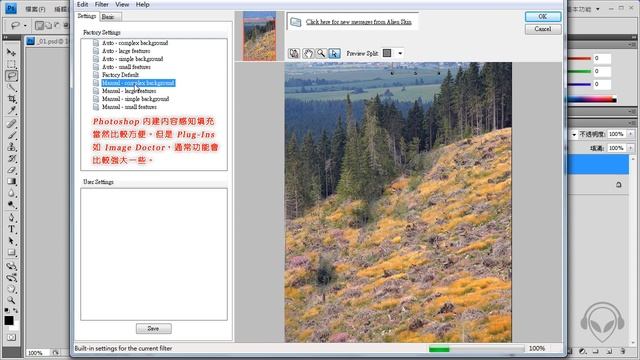Click the color spectrum ramp in Color panel
Viewport: 640px width, 360px height.
(x=591, y=99)
